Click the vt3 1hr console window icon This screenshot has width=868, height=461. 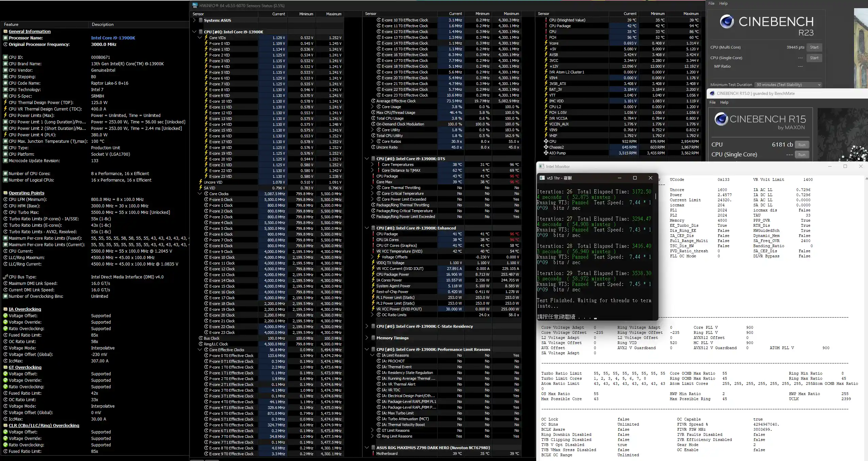(x=542, y=178)
